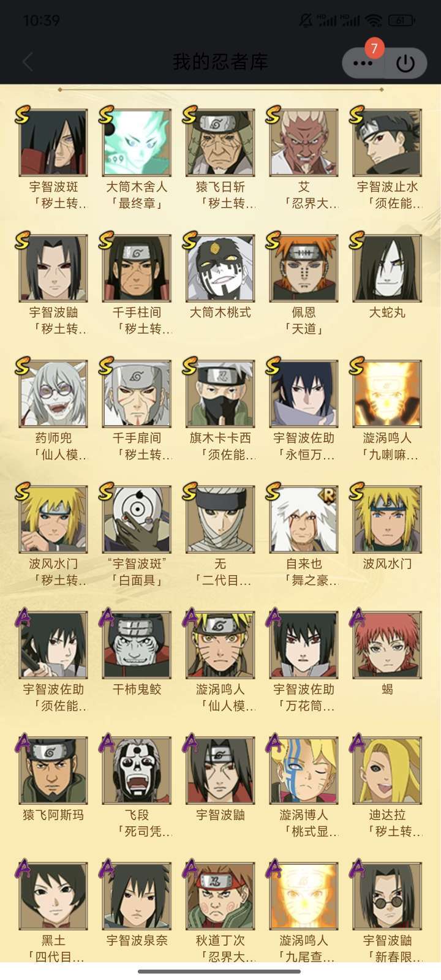Select the 大筒木舍人 ninja portrait

tap(137, 143)
